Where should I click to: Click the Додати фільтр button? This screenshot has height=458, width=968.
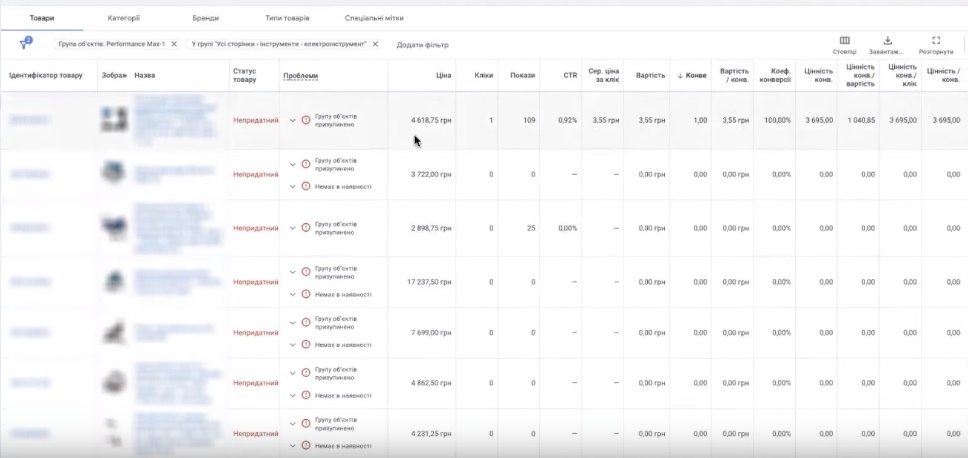point(422,45)
